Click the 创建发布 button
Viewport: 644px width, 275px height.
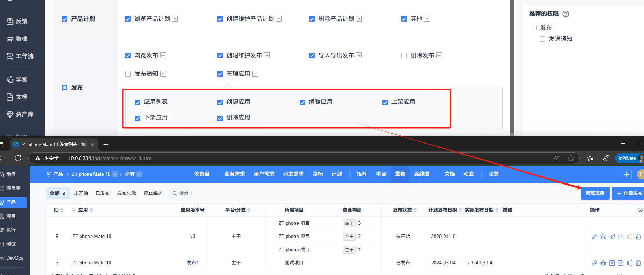click(629, 193)
